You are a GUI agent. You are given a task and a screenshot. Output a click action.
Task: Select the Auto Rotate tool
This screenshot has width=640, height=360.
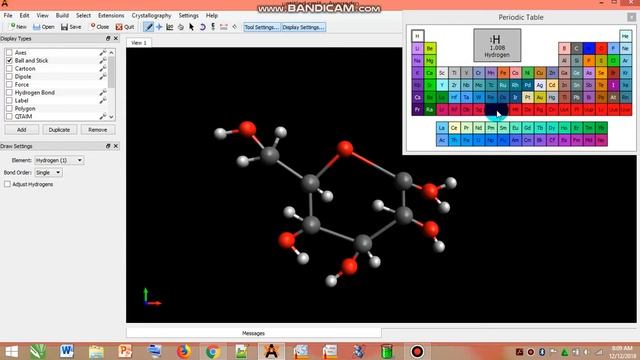click(x=202, y=27)
